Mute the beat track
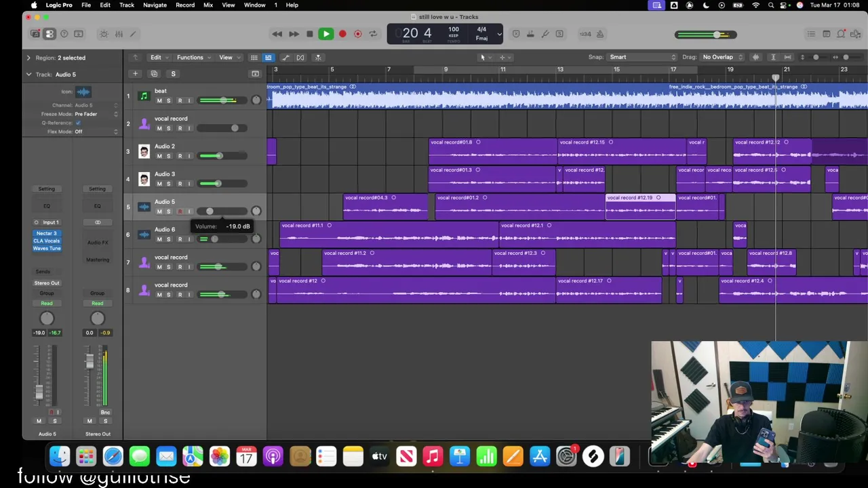 [x=159, y=100]
